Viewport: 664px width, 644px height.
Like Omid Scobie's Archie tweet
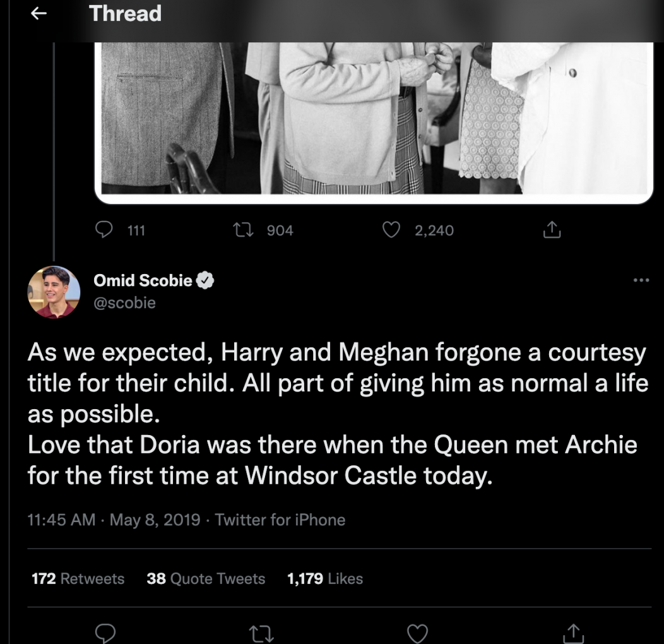[417, 633]
